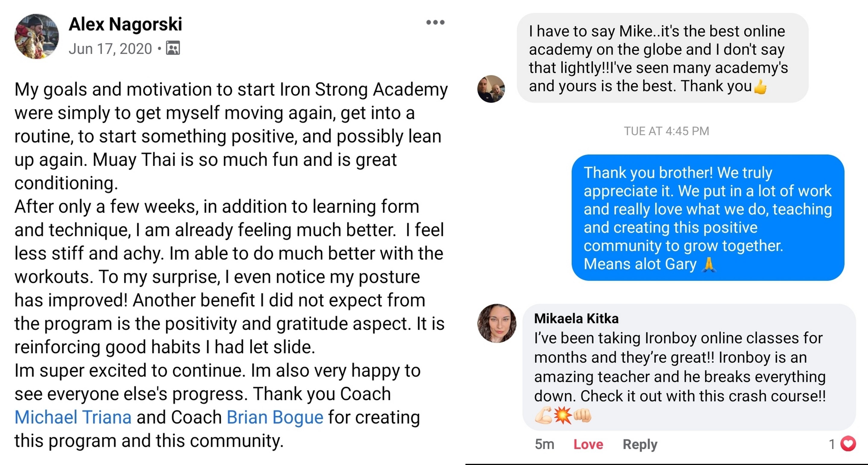Click the Jun 17, 2020 post date

tap(110, 49)
